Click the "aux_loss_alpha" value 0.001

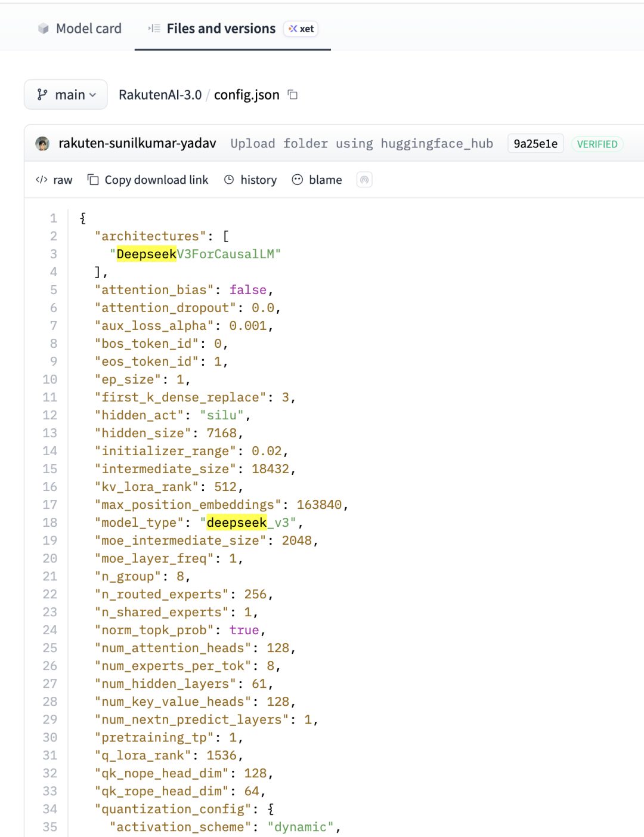pyautogui.click(x=248, y=326)
